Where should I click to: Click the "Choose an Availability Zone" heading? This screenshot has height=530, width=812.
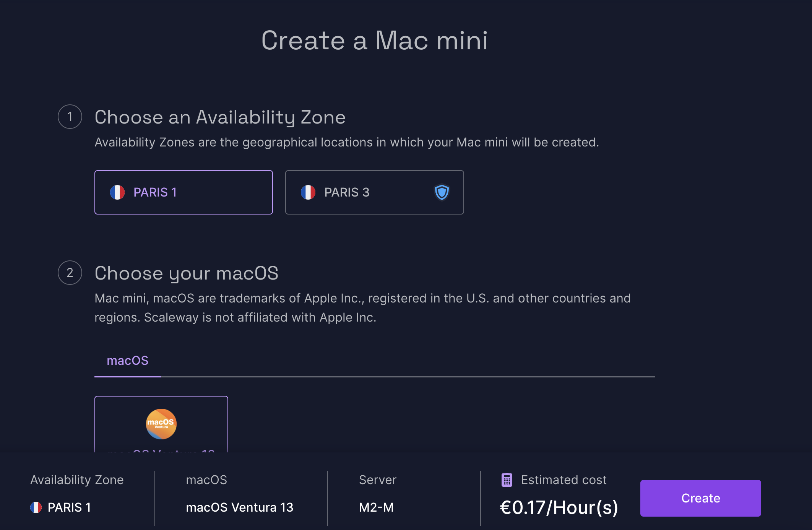pyautogui.click(x=220, y=117)
